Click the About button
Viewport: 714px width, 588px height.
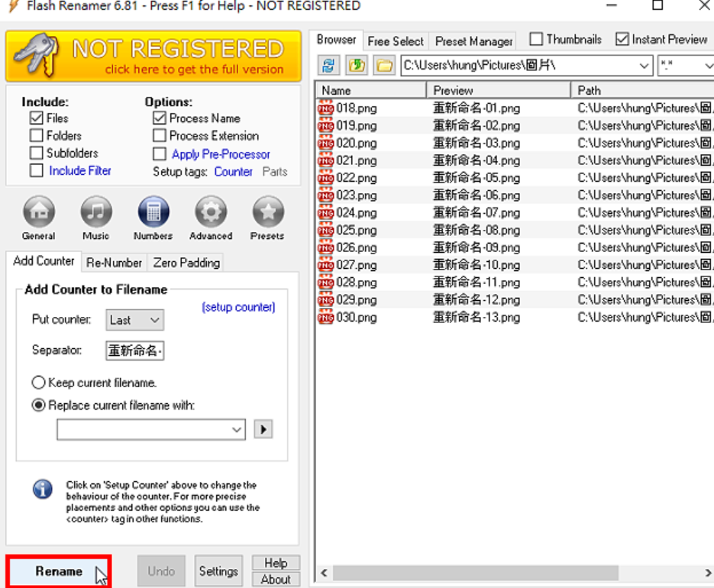[276, 580]
